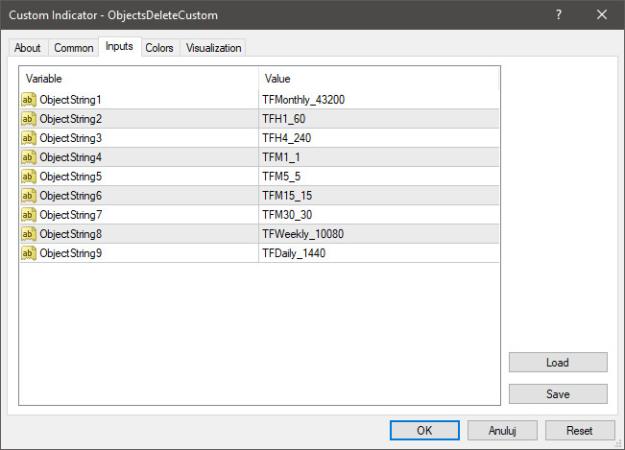The height and width of the screenshot is (450, 625).
Task: Click the ab icon beside ObjectString9
Action: pos(28,253)
